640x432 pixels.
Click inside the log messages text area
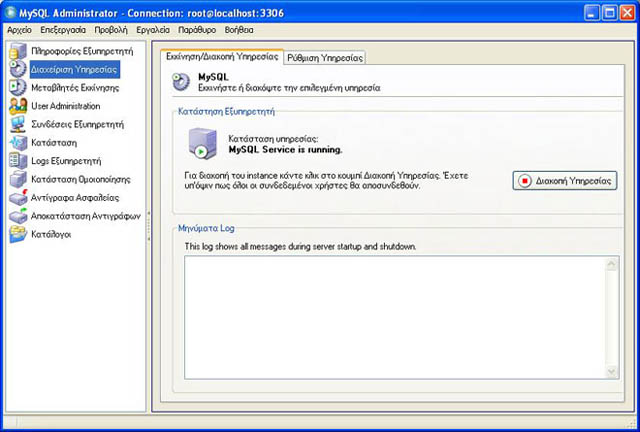click(x=395, y=318)
